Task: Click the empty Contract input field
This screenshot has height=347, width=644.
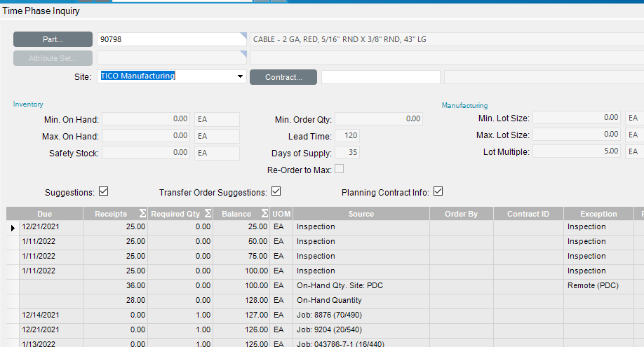Action: [381, 77]
